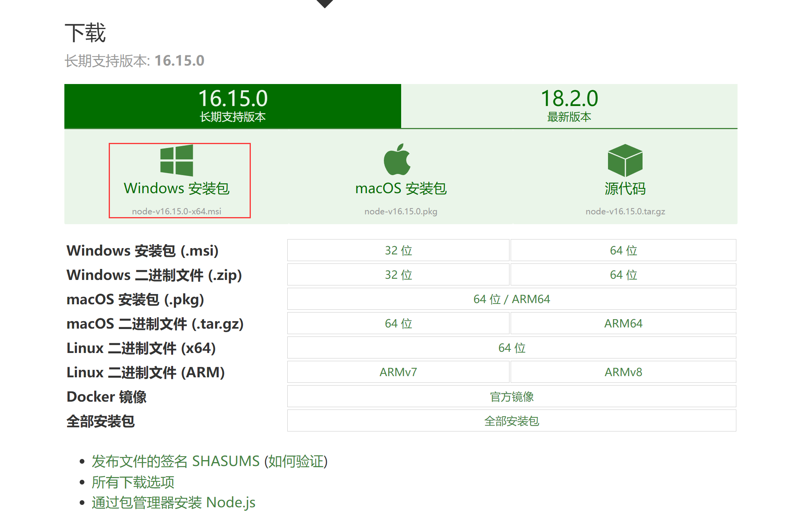Download node-v16.15.0-x64.msi file link
The image size is (807, 532).
tap(177, 211)
